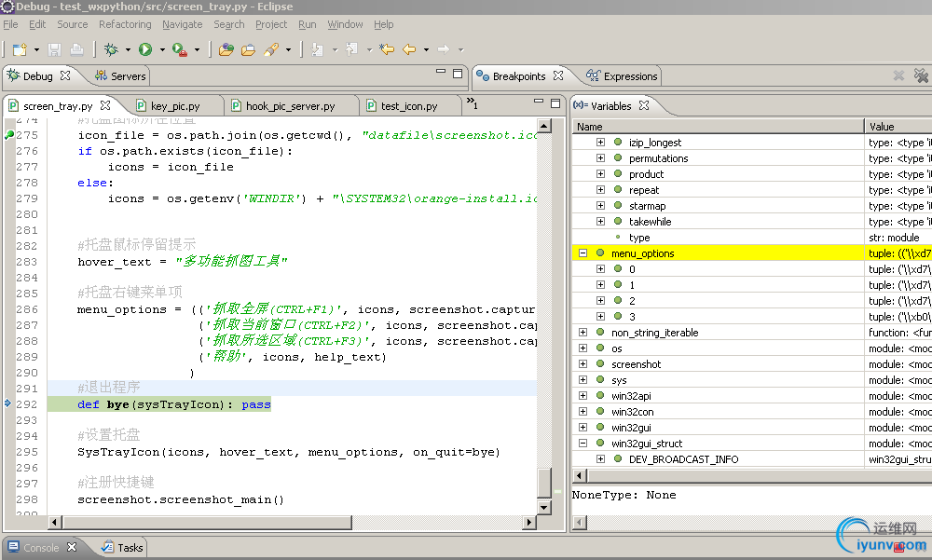Close the screen_tray.py editor tab
This screenshot has width=932, height=560.
(105, 105)
